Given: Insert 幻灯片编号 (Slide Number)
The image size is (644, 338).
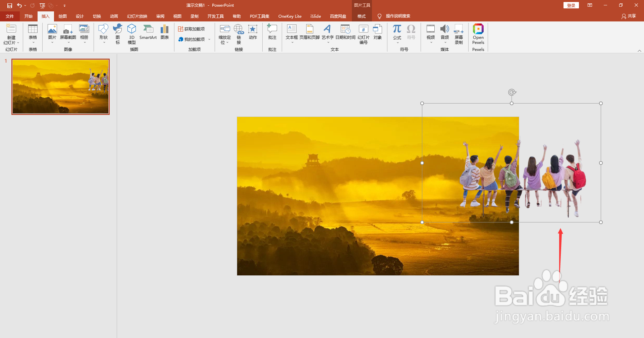Looking at the screenshot, I should (364, 34).
